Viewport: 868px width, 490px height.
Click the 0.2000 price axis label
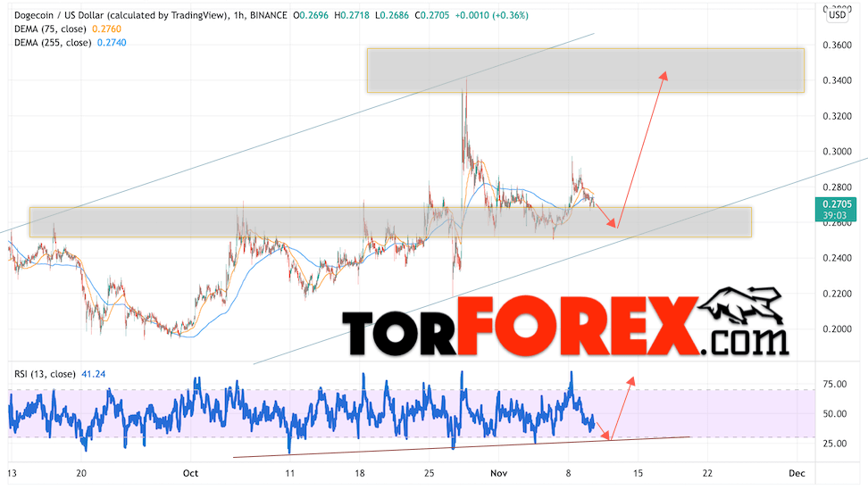837,329
